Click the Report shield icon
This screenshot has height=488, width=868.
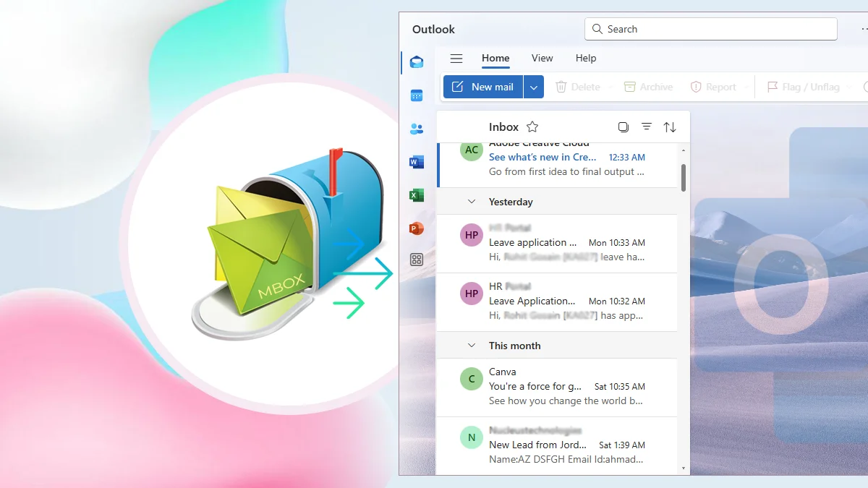(x=696, y=87)
